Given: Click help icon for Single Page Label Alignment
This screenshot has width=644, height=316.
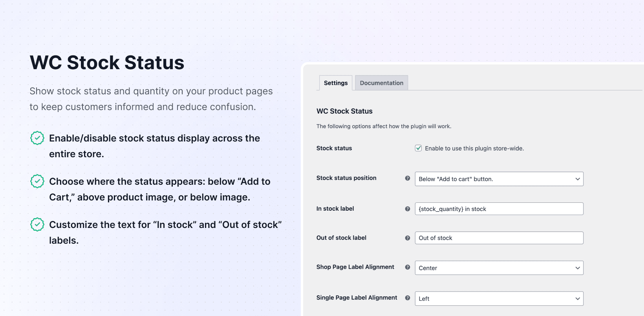Looking at the screenshot, I should tap(408, 298).
